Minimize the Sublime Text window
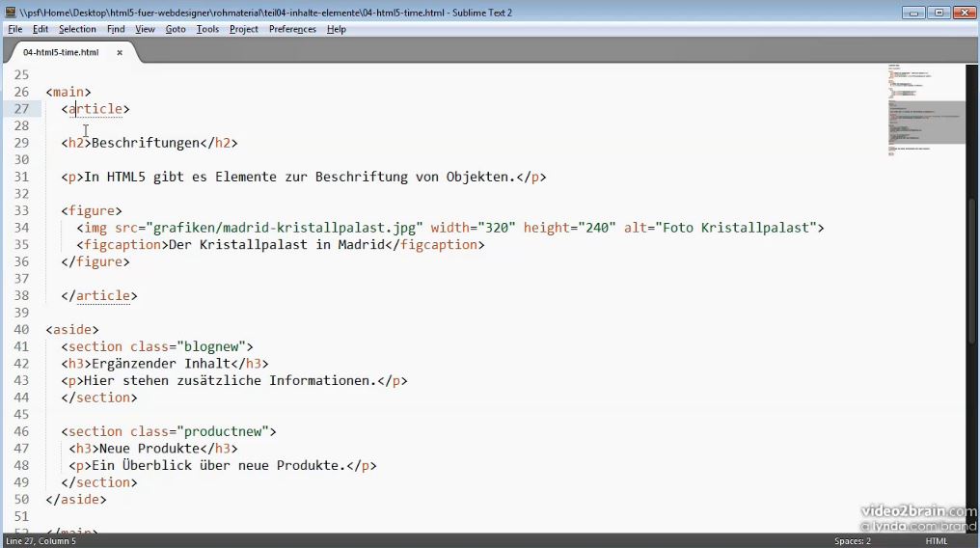Viewport: 980px width, 548px height. tap(913, 12)
